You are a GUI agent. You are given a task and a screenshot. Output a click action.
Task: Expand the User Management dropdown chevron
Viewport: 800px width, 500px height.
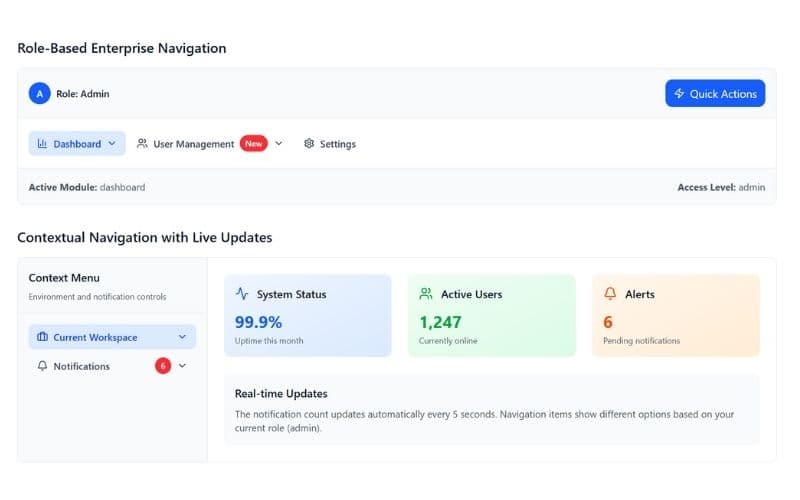(x=279, y=144)
